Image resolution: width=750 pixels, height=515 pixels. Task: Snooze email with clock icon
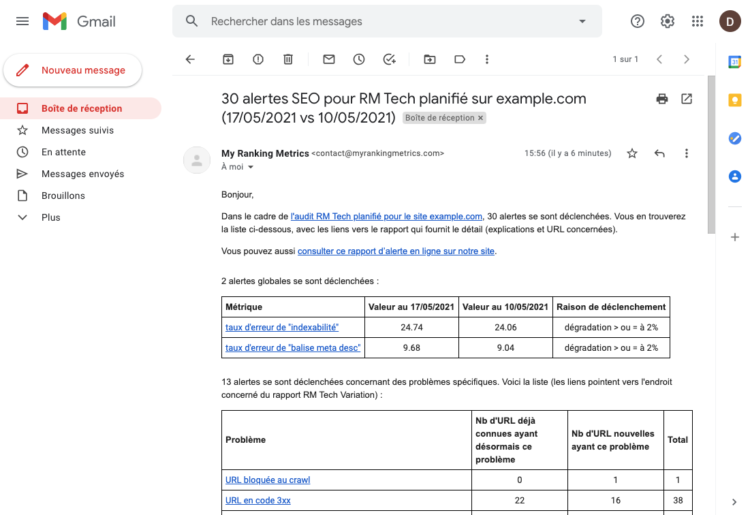[x=359, y=59]
